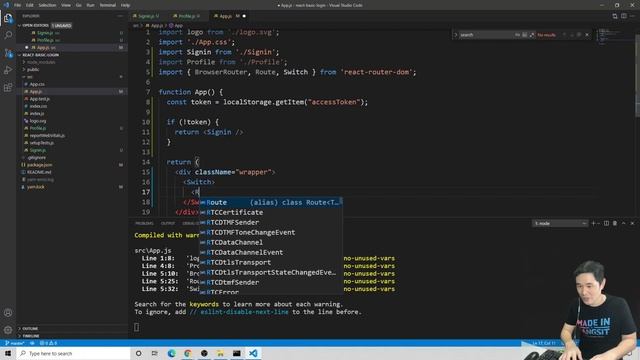The height and width of the screenshot is (360, 640).
Task: Open README.md in the file tree
Action: (39, 172)
